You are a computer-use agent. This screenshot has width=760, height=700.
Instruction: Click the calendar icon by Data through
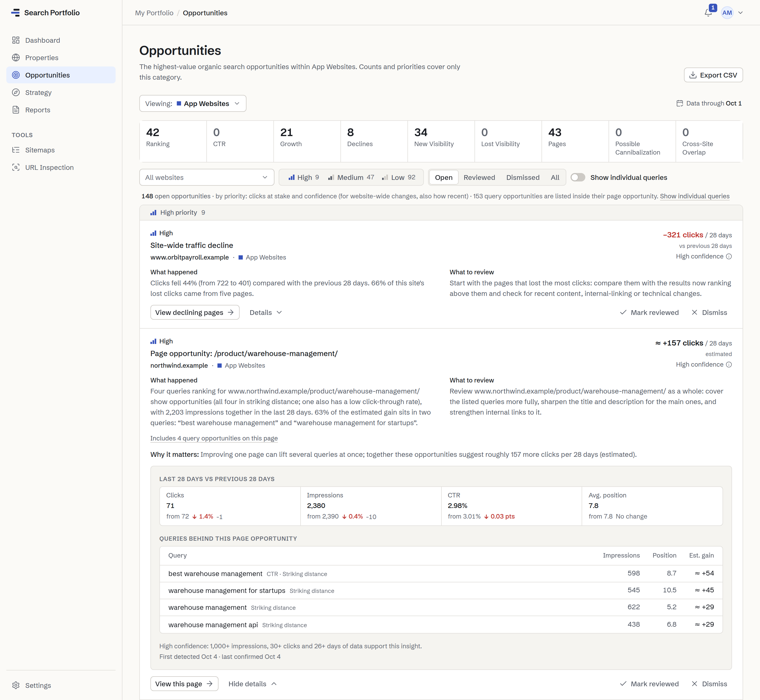click(680, 103)
